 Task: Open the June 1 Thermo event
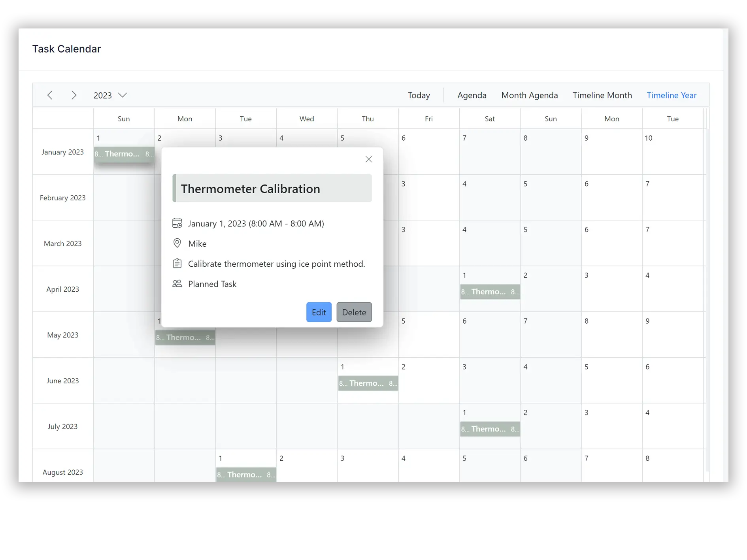point(368,383)
